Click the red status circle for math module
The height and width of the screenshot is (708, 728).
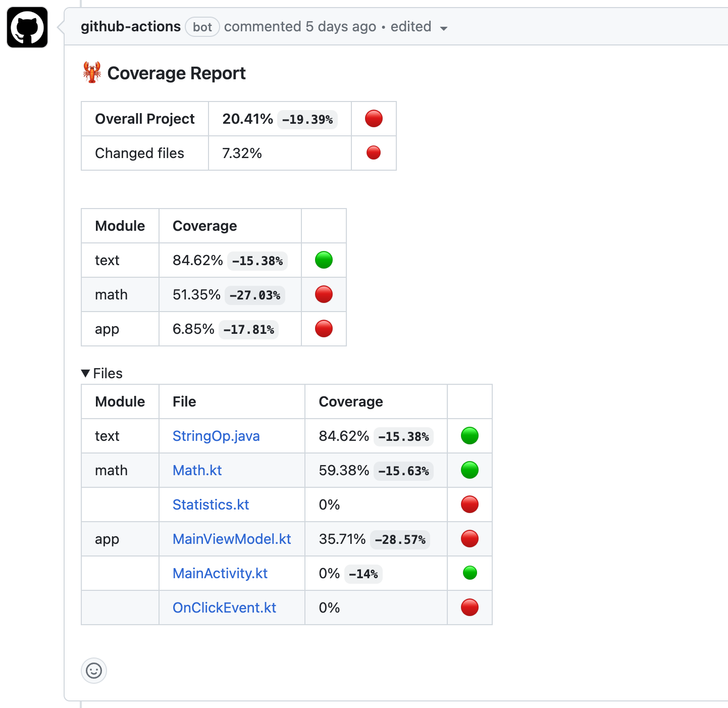[x=324, y=294]
